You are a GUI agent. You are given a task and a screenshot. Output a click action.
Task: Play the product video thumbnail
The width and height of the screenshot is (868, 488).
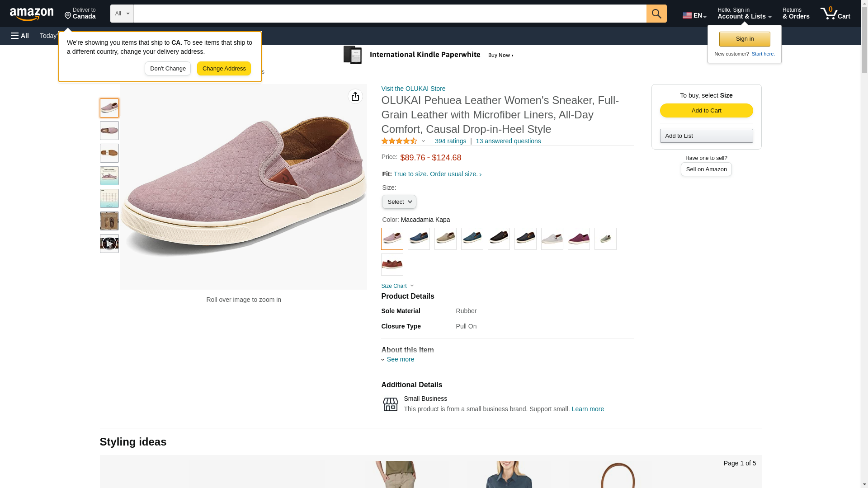(x=109, y=244)
